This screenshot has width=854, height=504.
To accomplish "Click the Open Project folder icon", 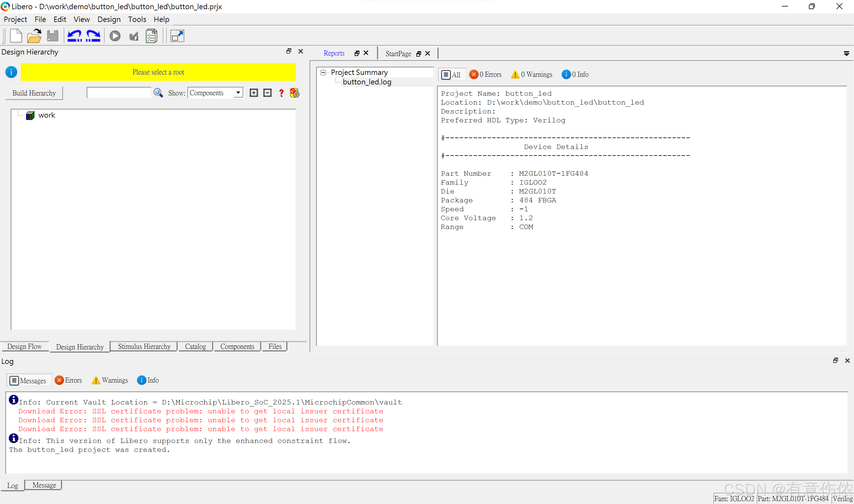I will tap(34, 36).
